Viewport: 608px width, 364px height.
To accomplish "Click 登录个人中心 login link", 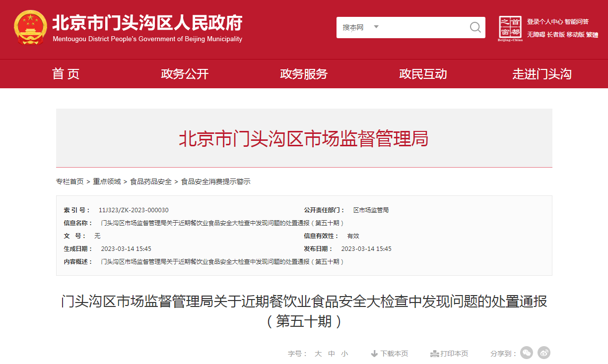I will pos(545,22).
